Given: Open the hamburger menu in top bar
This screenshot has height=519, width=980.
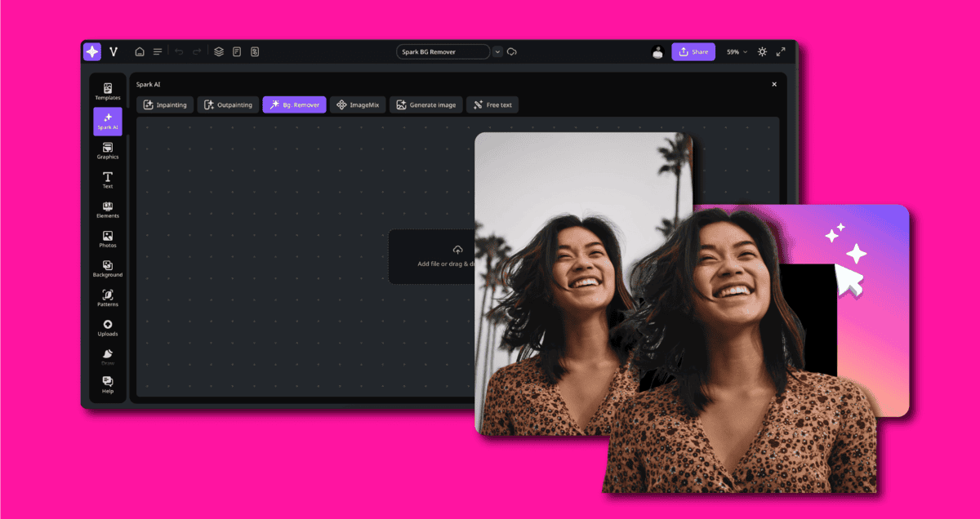Looking at the screenshot, I should 158,51.
